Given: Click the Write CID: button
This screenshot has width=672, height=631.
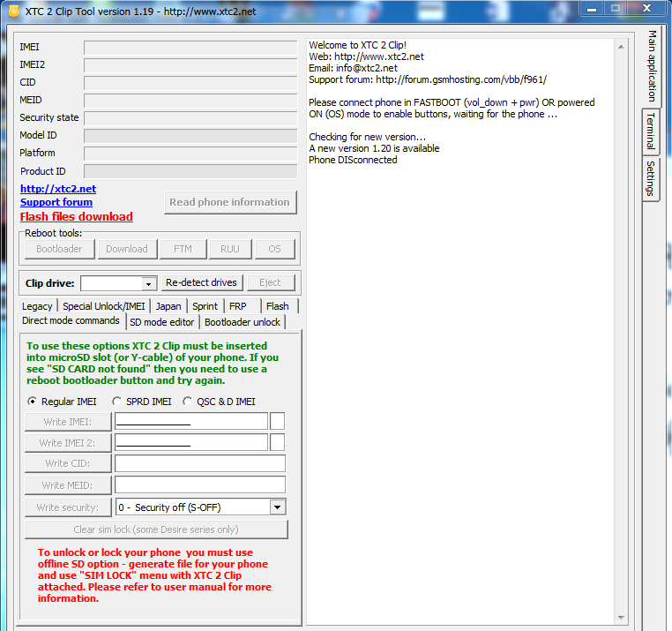Looking at the screenshot, I should (x=68, y=463).
